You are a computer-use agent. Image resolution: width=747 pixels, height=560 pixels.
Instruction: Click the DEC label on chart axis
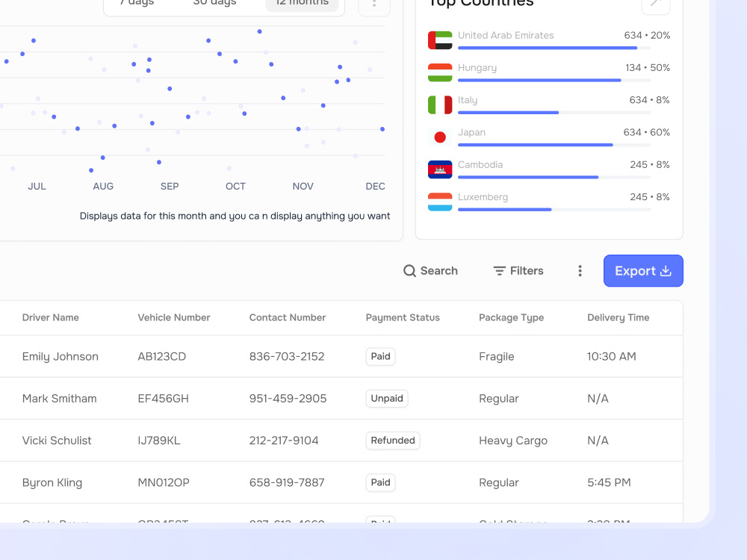pyautogui.click(x=376, y=186)
